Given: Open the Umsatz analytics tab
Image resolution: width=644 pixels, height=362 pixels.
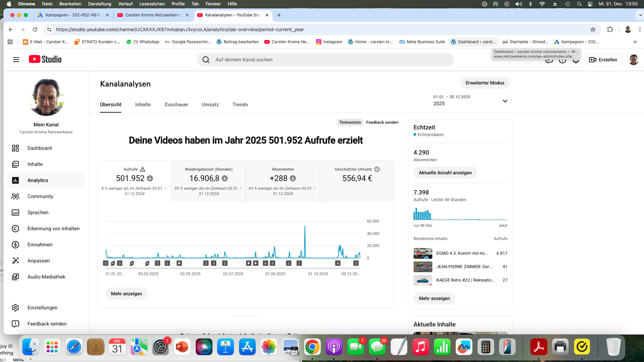Looking at the screenshot, I should click(210, 105).
